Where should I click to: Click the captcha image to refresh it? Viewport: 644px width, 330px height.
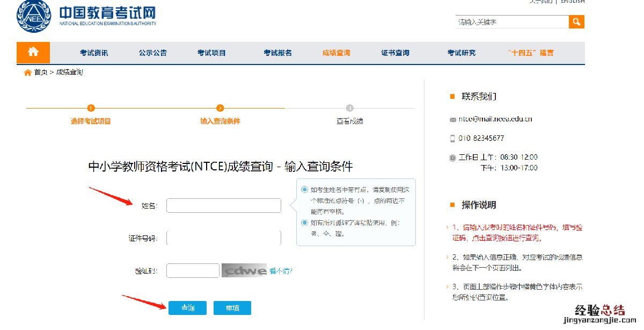pos(244,271)
